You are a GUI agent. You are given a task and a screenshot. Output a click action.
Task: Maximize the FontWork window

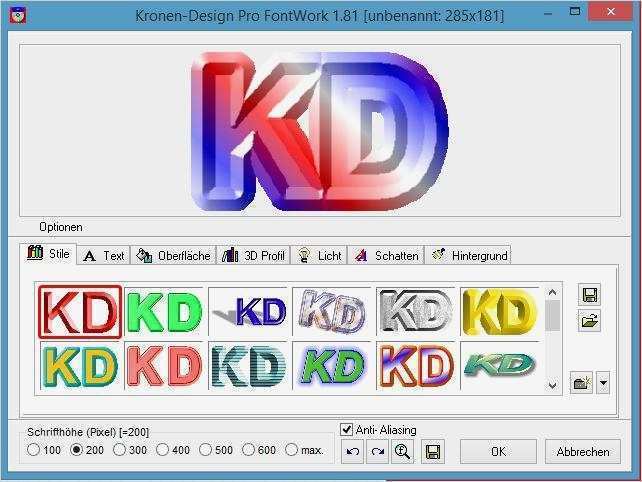point(575,11)
